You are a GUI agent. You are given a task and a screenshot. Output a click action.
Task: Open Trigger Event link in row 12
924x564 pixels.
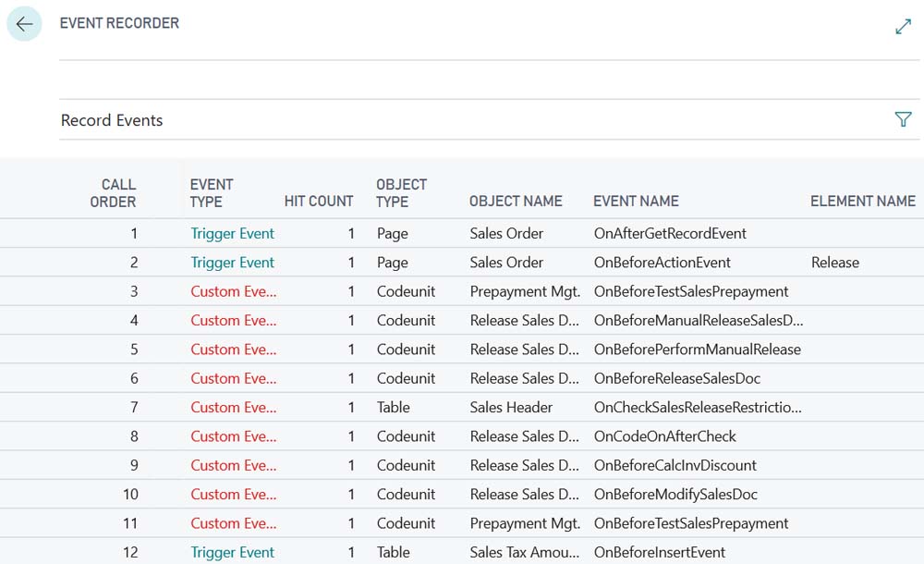coord(232,552)
